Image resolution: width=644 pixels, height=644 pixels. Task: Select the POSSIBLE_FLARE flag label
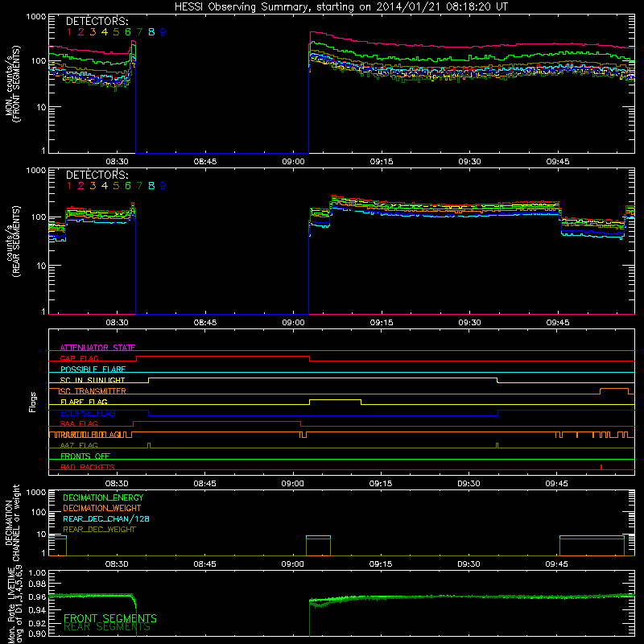tap(93, 369)
